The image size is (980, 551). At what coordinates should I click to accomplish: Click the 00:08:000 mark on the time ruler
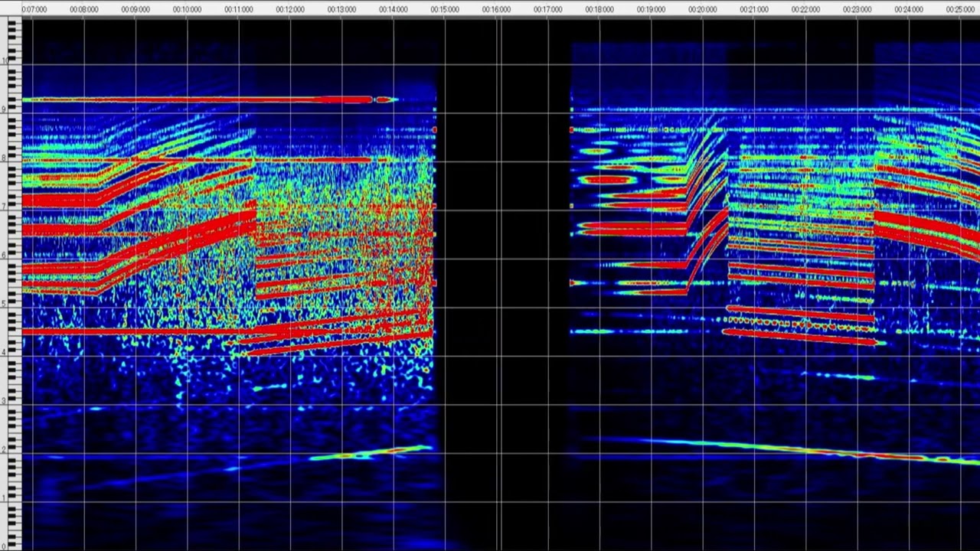coord(83,9)
